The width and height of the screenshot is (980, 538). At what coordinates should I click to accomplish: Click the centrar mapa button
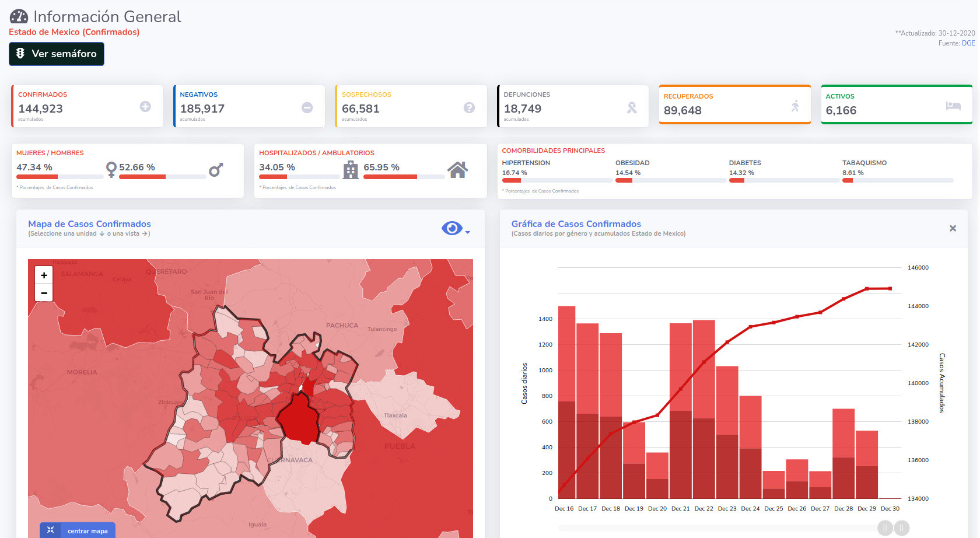click(78, 530)
